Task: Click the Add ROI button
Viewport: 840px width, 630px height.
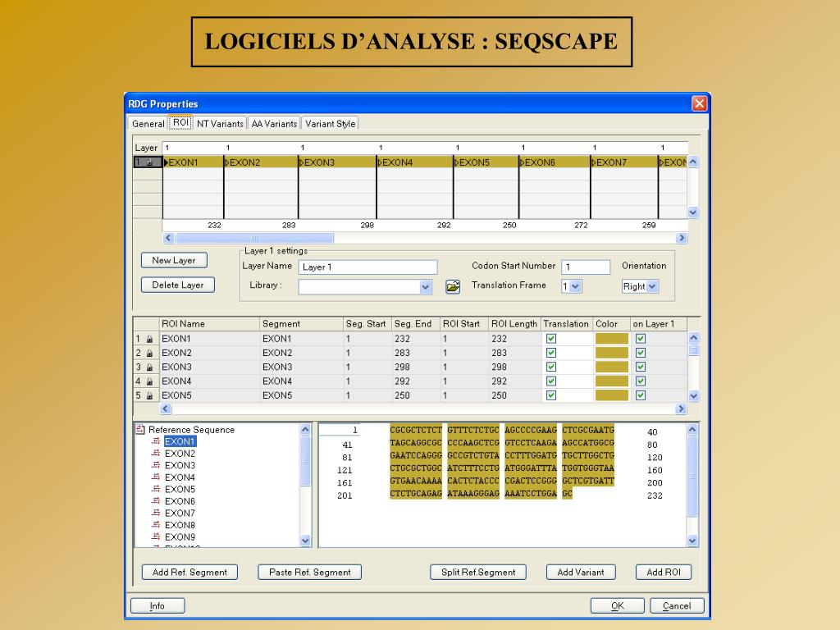Action: (663, 572)
